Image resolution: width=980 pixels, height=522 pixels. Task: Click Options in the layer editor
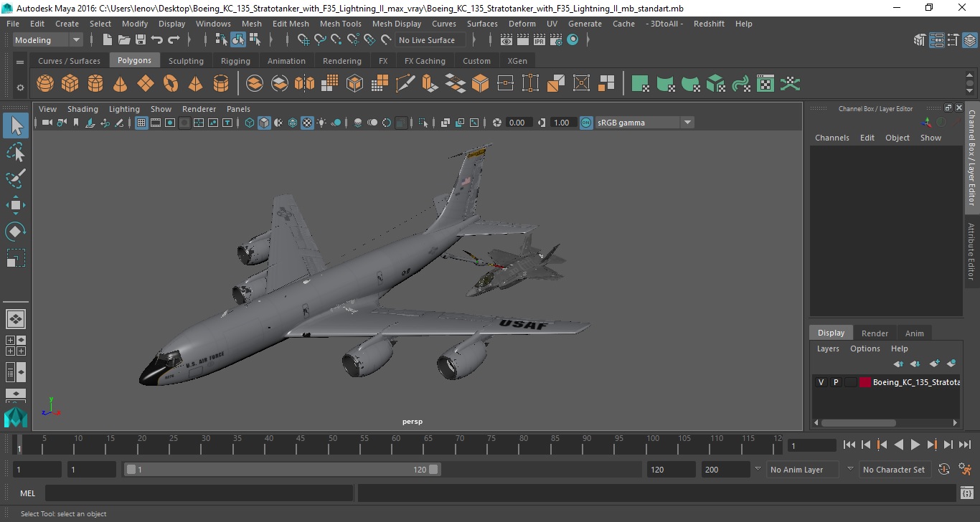point(865,348)
